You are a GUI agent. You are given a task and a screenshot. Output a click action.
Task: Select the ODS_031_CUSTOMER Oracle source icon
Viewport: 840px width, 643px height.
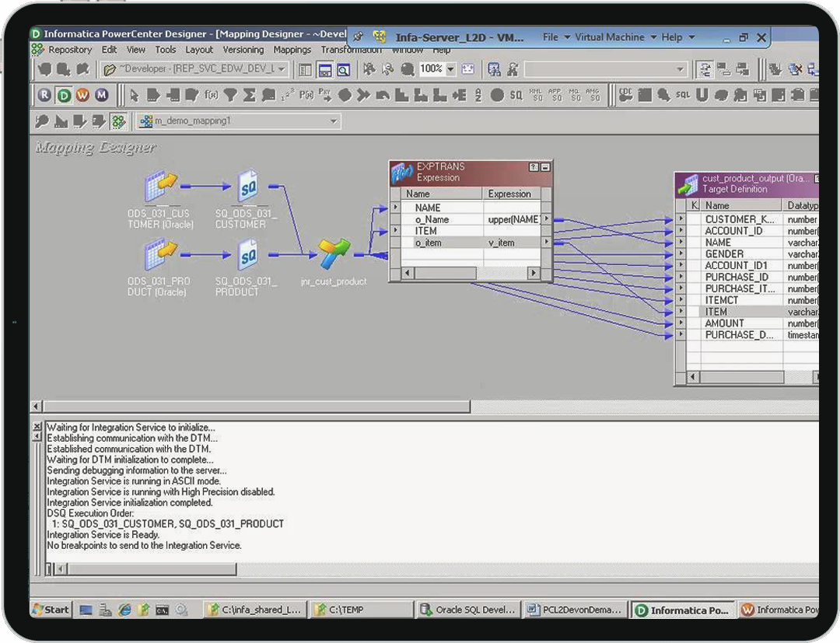pyautogui.click(x=160, y=187)
